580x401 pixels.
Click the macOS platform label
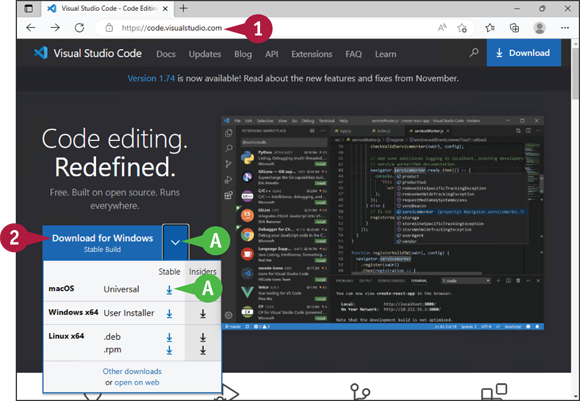61,289
